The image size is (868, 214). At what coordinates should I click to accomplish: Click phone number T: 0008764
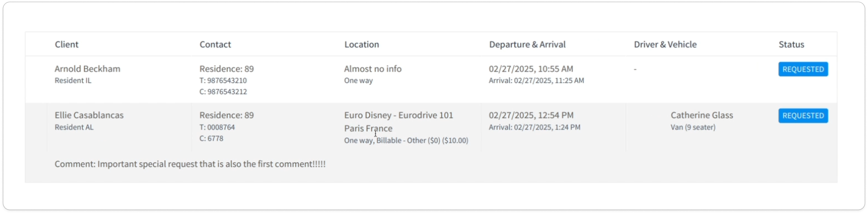pyautogui.click(x=217, y=127)
